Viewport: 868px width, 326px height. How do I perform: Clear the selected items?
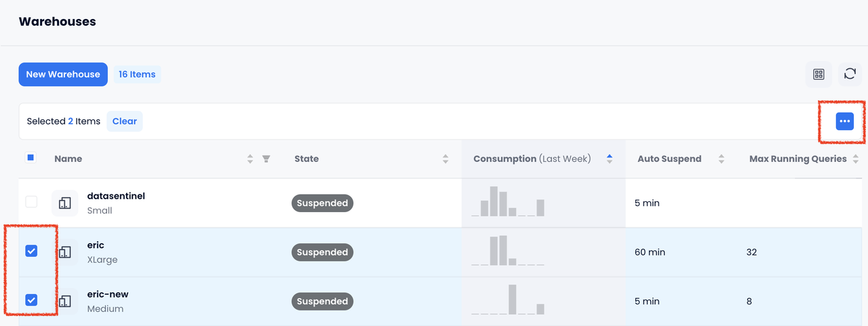click(125, 121)
